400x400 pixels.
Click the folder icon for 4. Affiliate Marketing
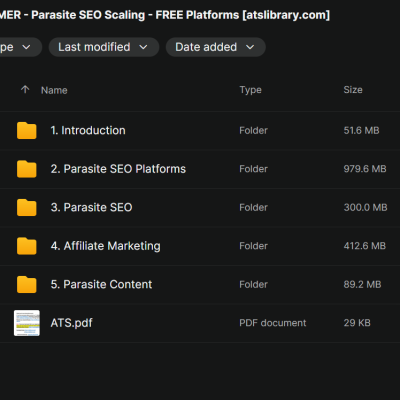pos(27,246)
